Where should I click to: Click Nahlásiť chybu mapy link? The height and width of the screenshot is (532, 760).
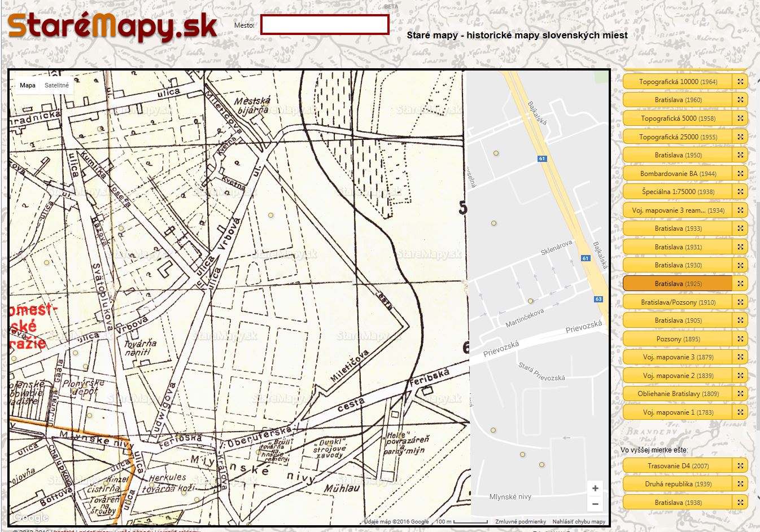pyautogui.click(x=579, y=522)
